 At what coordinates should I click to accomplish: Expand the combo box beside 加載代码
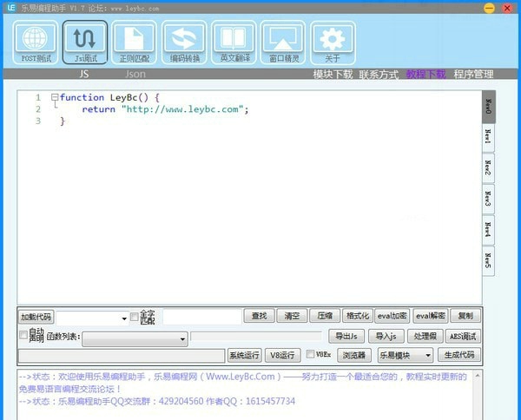tap(124, 318)
